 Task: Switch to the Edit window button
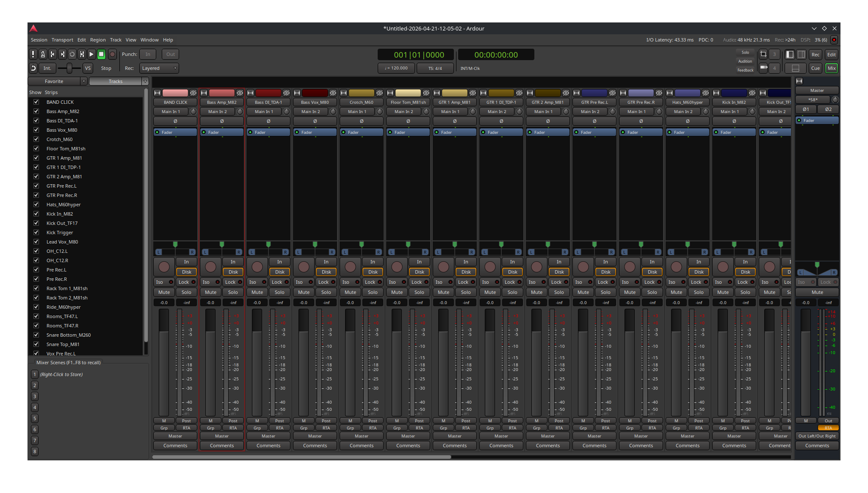(x=832, y=54)
